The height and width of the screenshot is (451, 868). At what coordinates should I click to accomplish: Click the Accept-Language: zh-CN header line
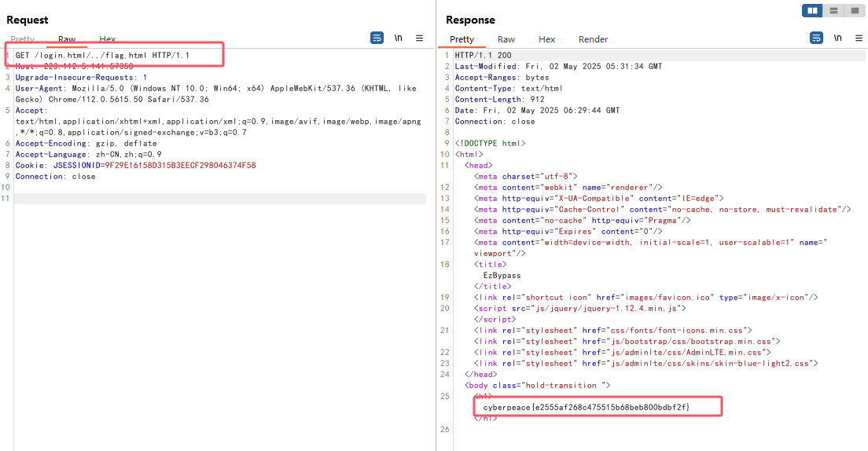(x=89, y=154)
